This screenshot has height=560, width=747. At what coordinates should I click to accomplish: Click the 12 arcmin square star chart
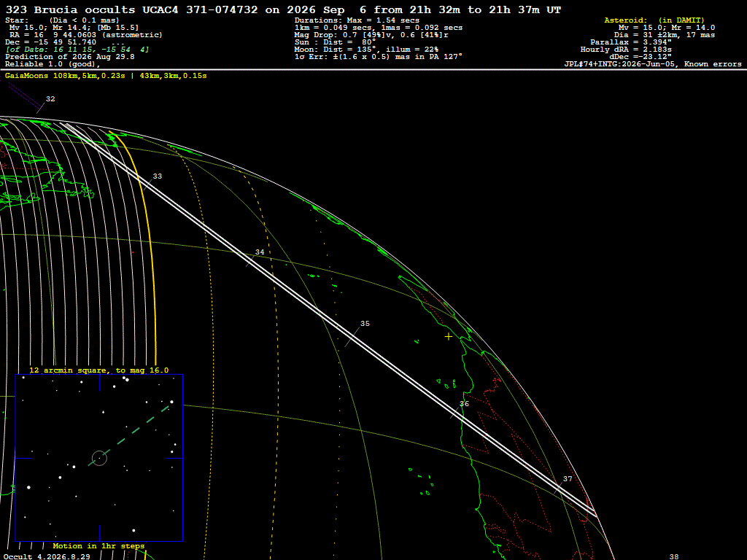coord(99,458)
